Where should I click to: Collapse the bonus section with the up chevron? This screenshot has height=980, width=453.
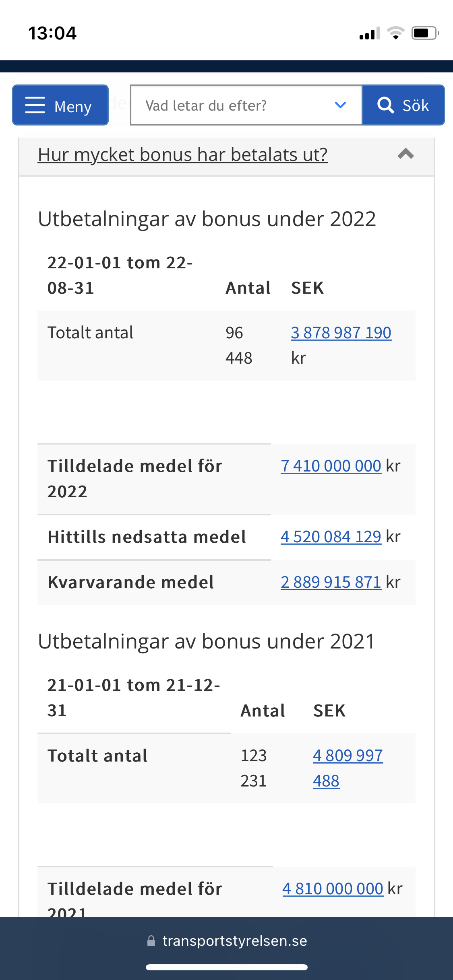click(x=405, y=154)
